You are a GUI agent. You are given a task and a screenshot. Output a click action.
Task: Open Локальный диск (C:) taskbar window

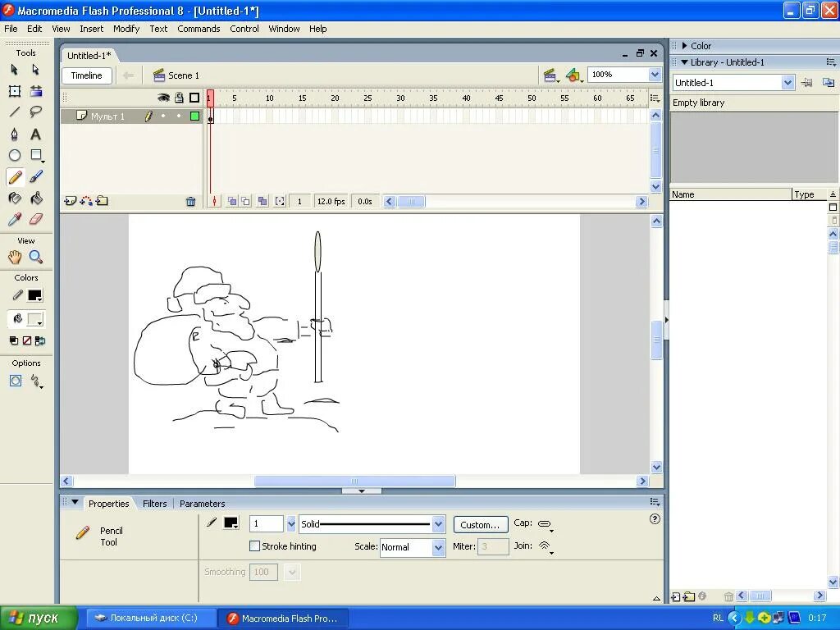tap(152, 619)
